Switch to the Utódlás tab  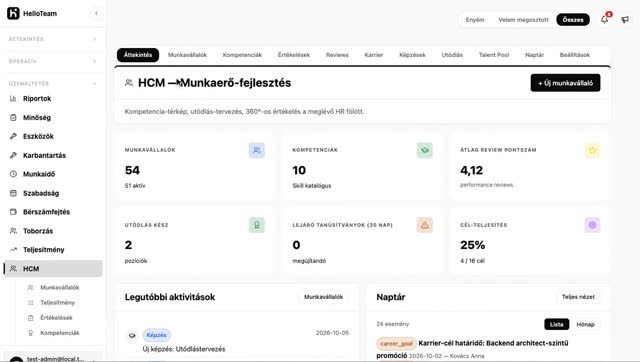452,55
